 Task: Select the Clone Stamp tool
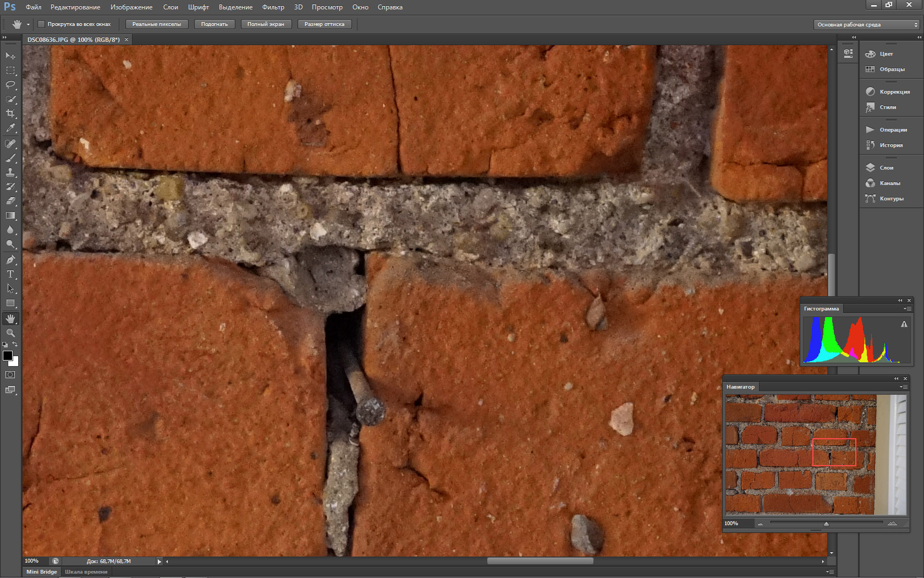10,172
